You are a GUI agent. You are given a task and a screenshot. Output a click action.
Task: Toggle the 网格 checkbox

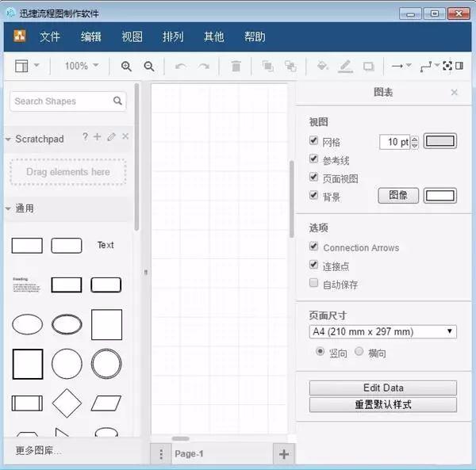click(x=313, y=140)
